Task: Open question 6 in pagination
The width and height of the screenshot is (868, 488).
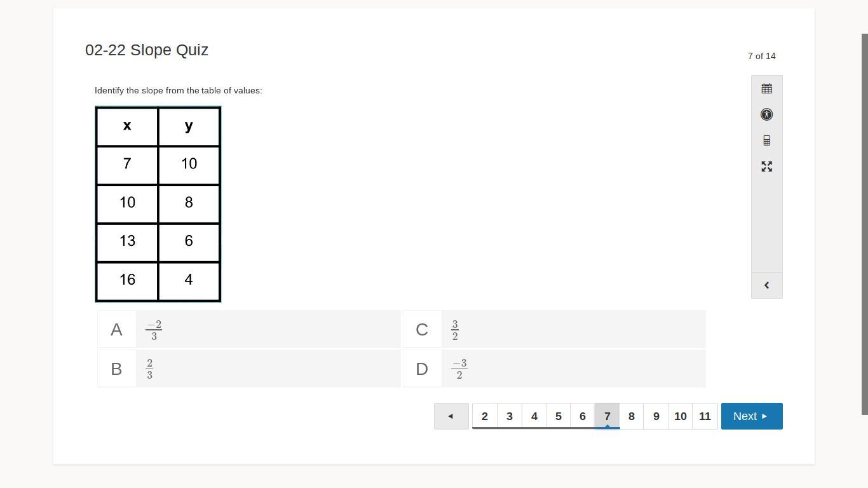Action: coord(583,416)
